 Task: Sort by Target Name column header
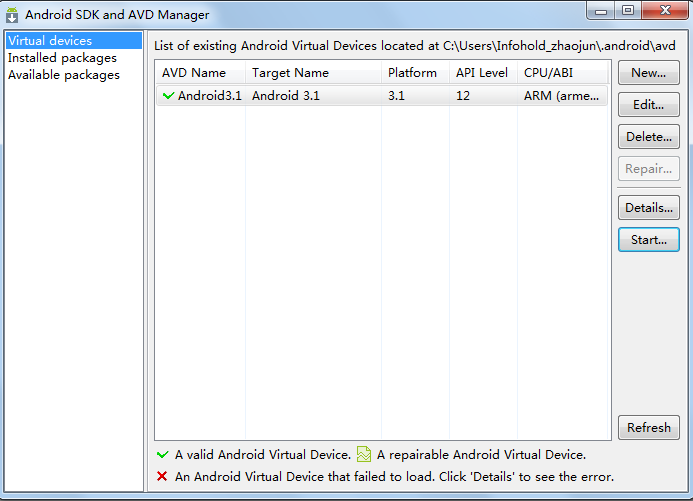tap(314, 72)
